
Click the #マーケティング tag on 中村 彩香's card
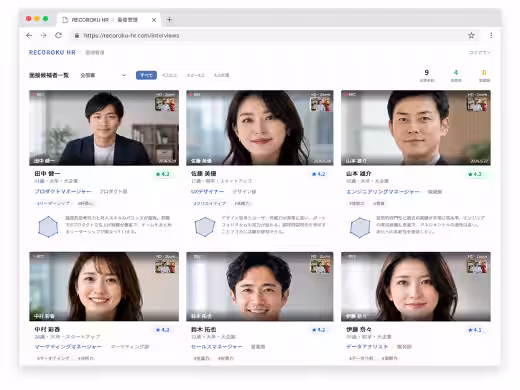53,358
